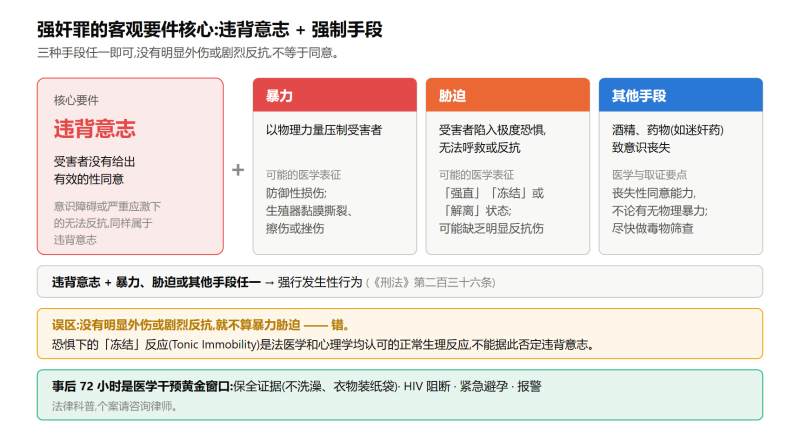Click the blue card header '其他手段'
800x433 pixels.
point(681,95)
